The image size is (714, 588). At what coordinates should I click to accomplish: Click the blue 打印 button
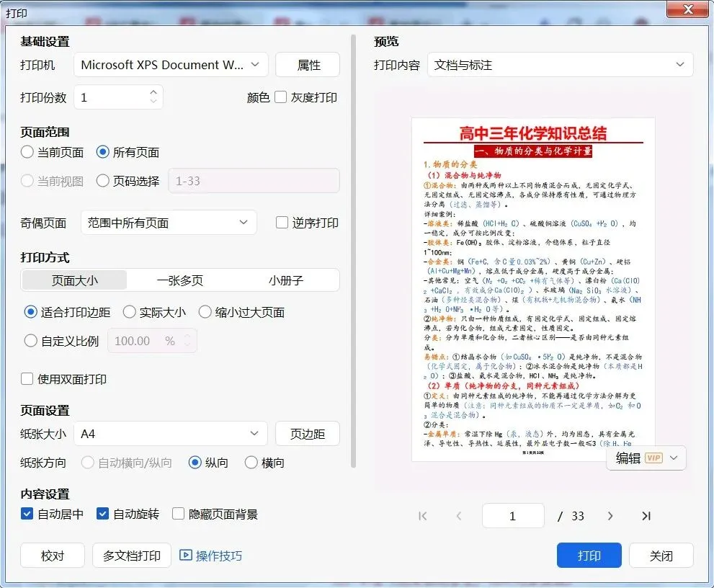(x=589, y=555)
